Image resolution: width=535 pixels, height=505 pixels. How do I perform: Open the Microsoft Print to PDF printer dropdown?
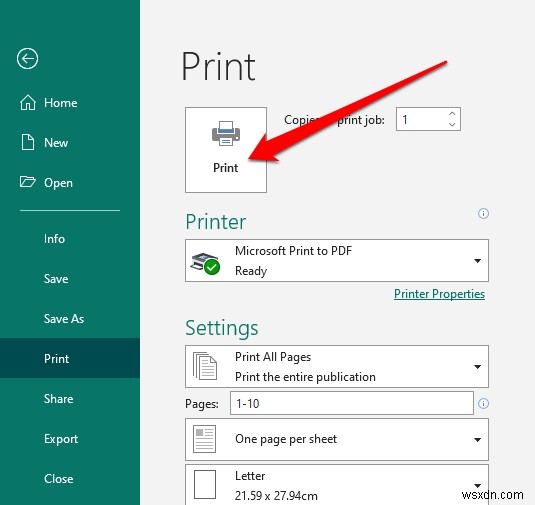(x=477, y=261)
